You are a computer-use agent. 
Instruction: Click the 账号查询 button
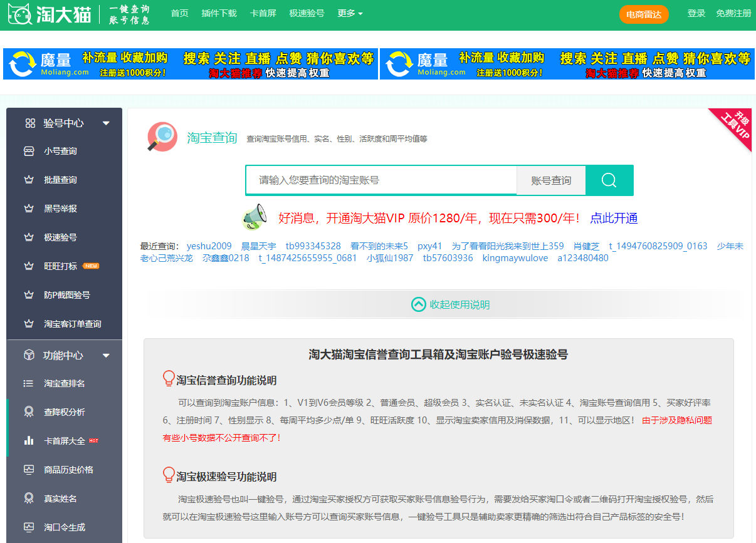[551, 180]
